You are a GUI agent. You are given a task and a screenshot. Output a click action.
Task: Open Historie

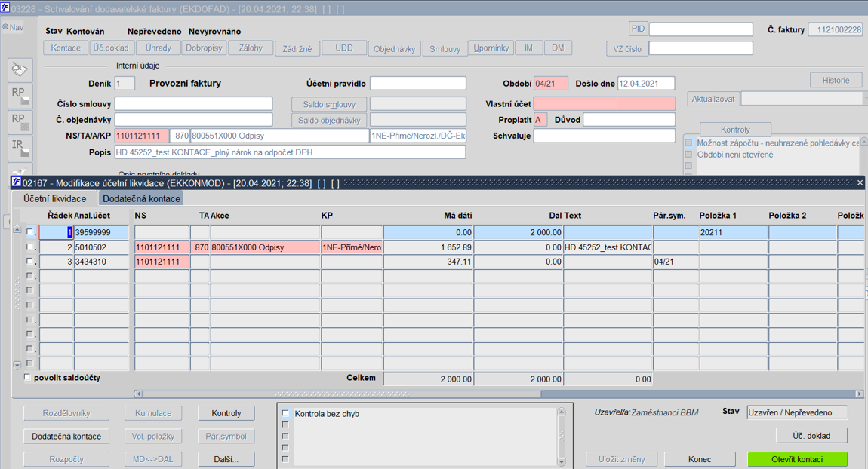[836, 80]
